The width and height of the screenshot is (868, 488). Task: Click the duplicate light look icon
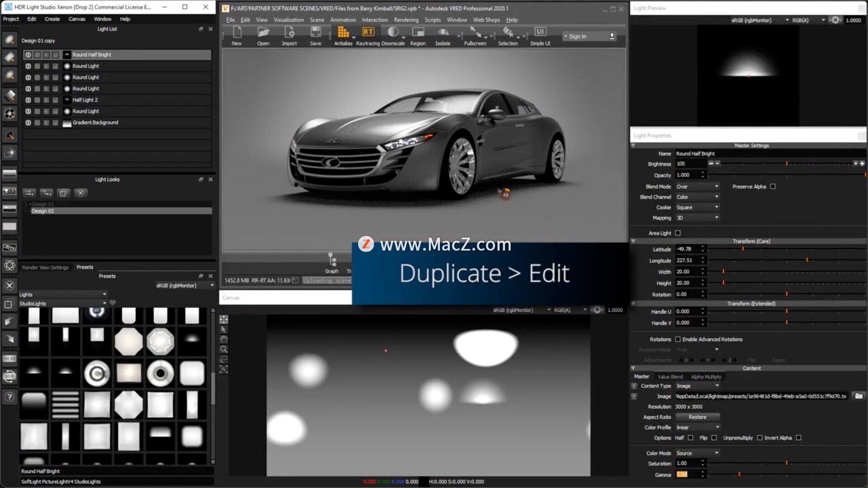click(63, 193)
